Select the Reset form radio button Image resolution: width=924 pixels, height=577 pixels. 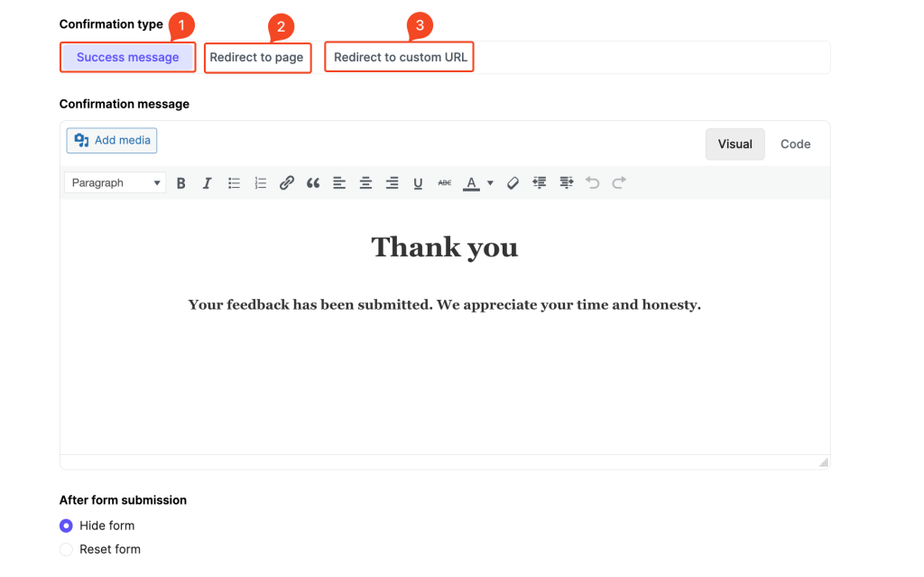tap(66, 549)
